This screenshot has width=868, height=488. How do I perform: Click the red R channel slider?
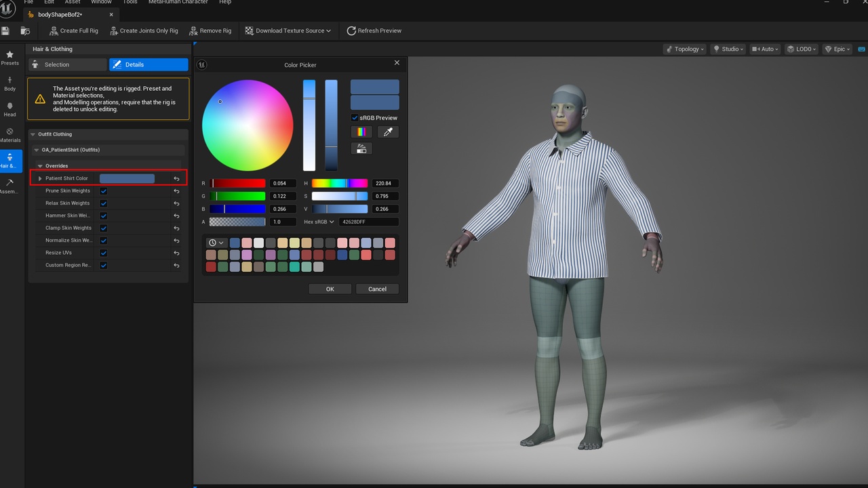pyautogui.click(x=237, y=184)
